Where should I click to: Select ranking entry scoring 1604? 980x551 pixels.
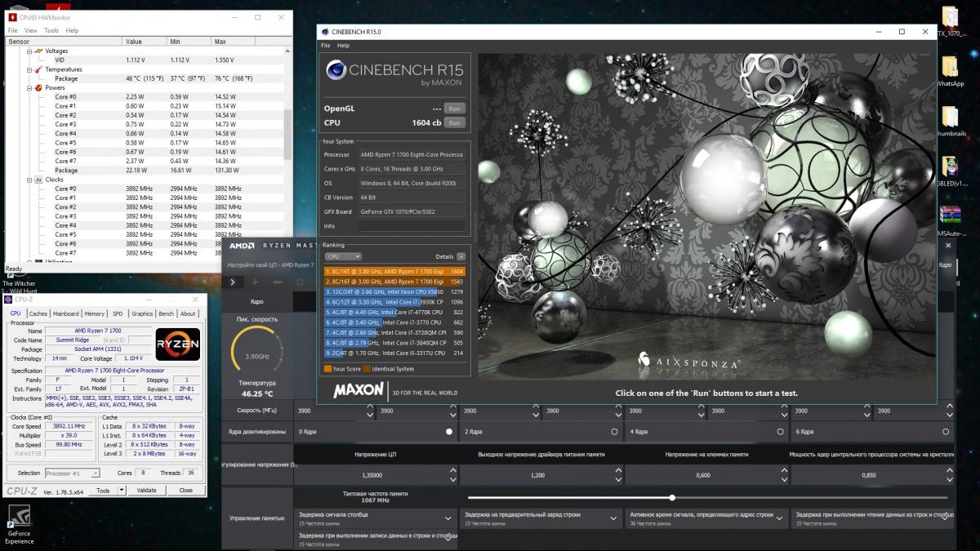tap(395, 271)
